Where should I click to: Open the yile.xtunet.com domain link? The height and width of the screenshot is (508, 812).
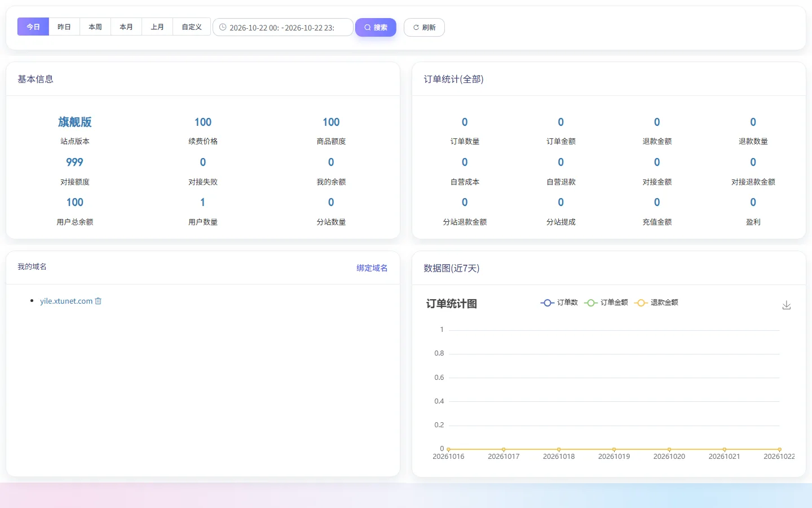click(x=66, y=301)
